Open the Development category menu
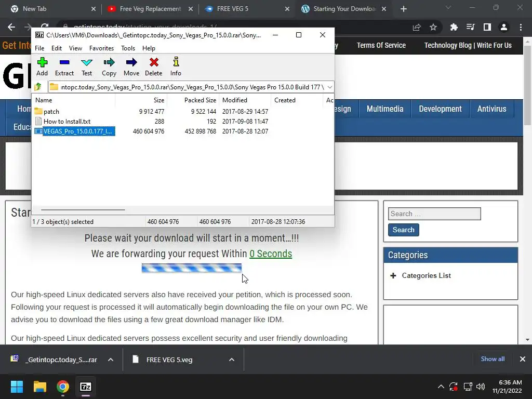 (x=440, y=109)
